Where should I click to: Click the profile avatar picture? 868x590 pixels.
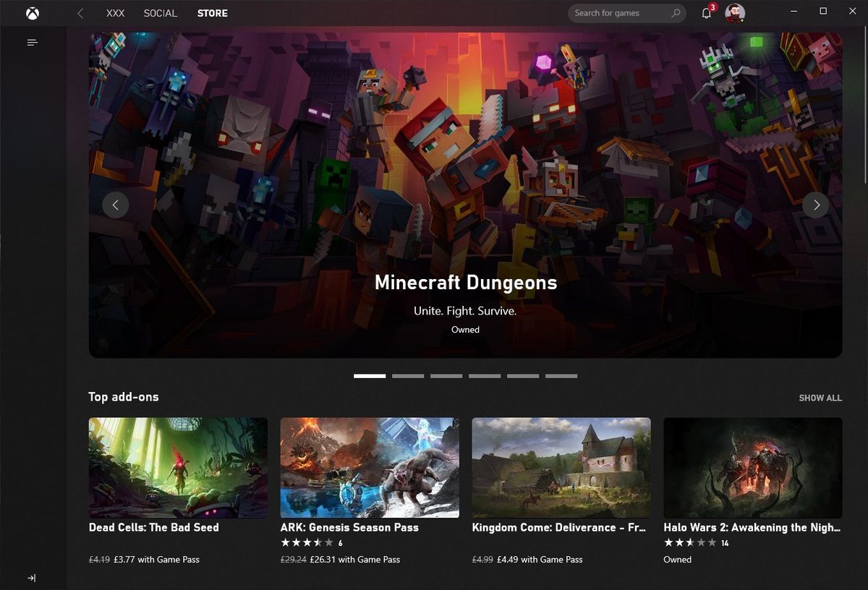point(735,12)
